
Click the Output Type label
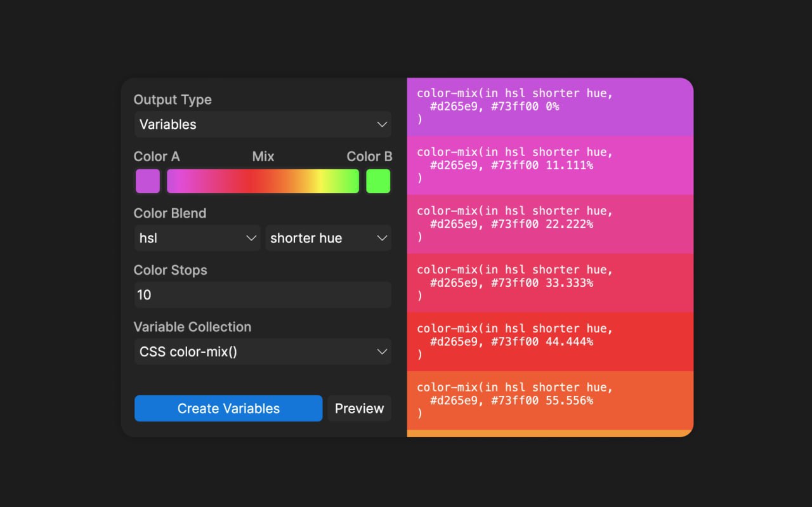[173, 100]
